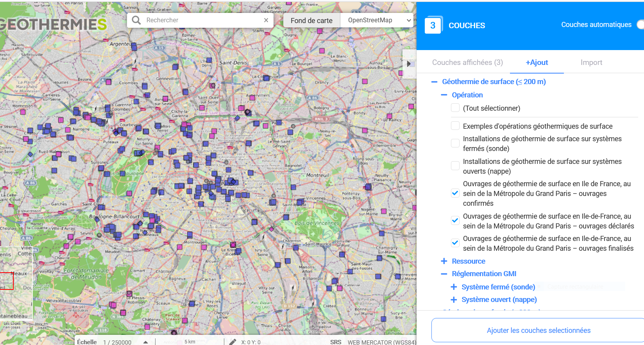
Task: Expand Système ouvert (nappe)
Action: (x=454, y=300)
